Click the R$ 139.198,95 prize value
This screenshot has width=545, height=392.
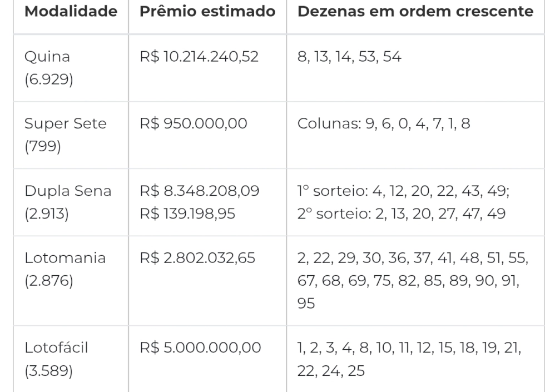pos(187,214)
